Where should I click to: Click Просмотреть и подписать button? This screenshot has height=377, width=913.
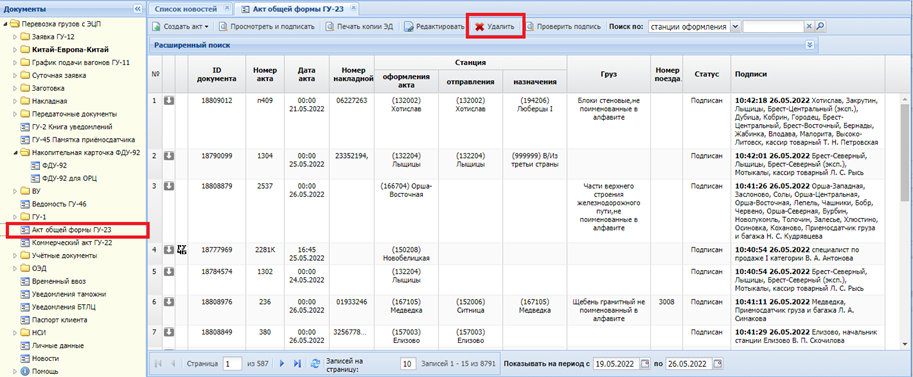click(266, 27)
